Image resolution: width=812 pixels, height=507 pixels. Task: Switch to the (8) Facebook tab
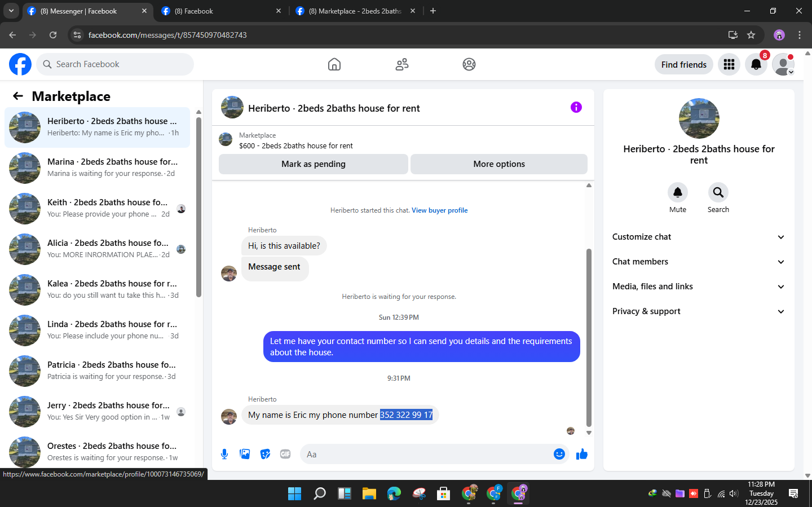coord(221,11)
